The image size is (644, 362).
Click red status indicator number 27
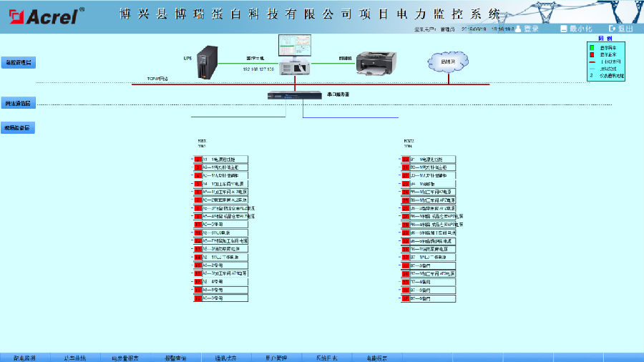[x=406, y=216]
